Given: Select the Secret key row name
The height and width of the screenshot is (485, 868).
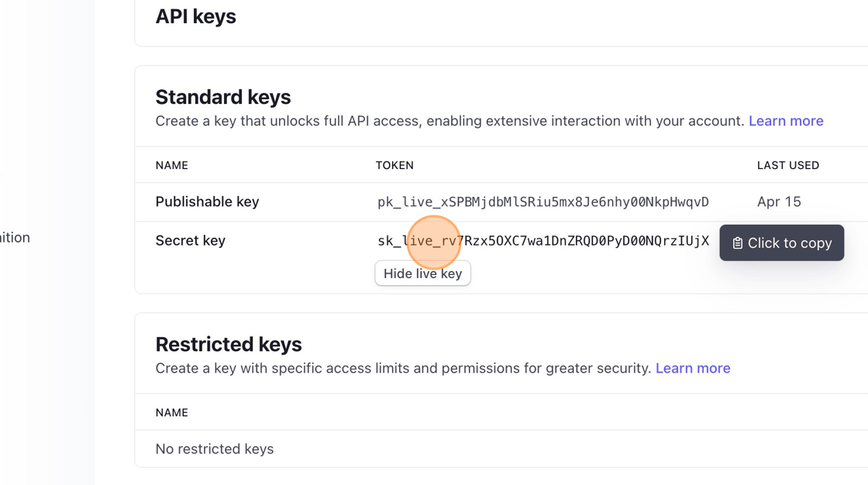Looking at the screenshot, I should pos(190,240).
